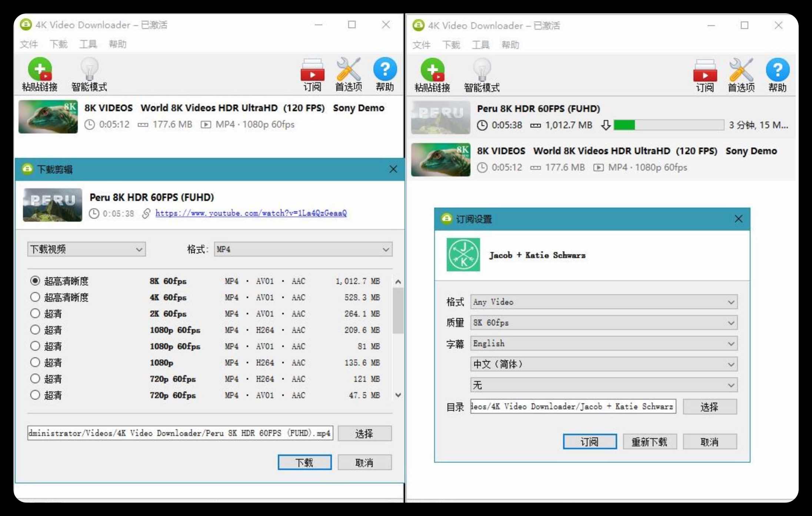
Task: Toggle Smart Mode bulb in right window
Action: 482,70
